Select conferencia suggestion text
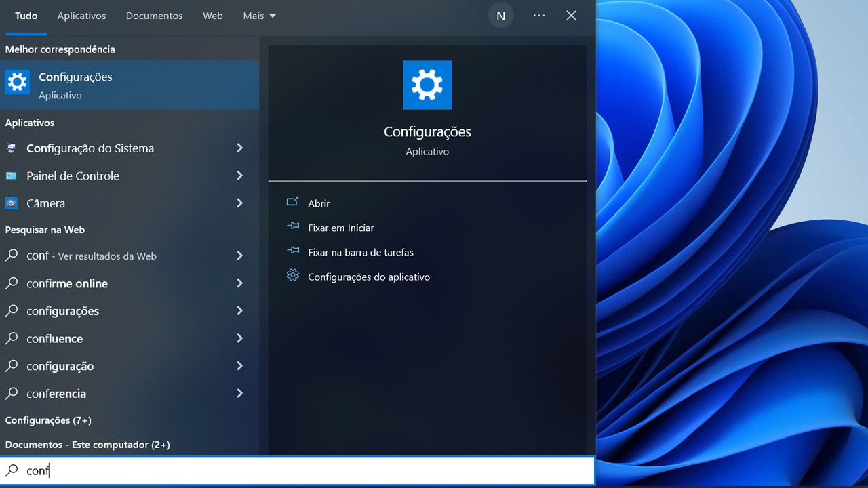 (56, 393)
